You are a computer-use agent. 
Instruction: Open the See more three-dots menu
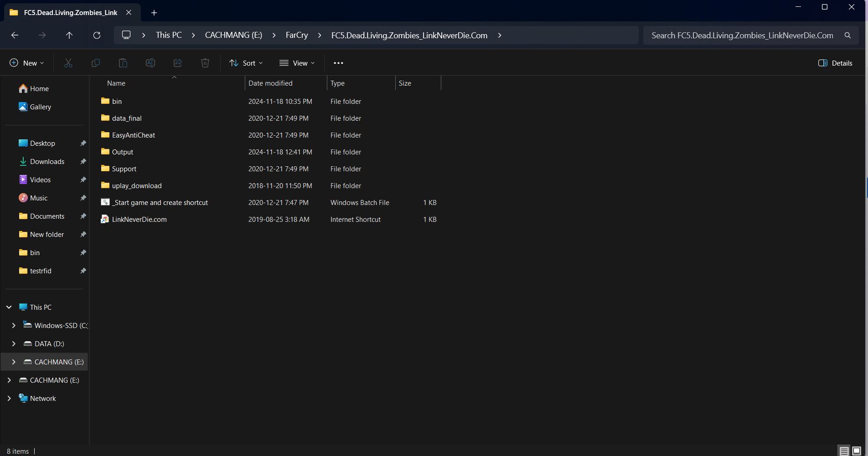pos(338,63)
